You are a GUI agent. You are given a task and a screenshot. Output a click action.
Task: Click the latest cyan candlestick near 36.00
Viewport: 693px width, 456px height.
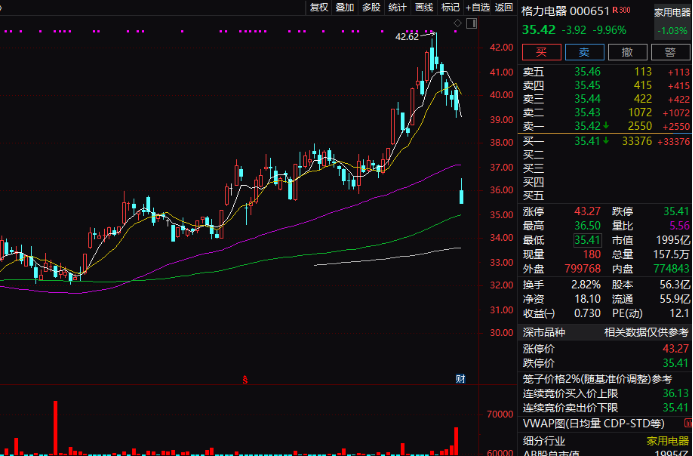click(x=461, y=191)
